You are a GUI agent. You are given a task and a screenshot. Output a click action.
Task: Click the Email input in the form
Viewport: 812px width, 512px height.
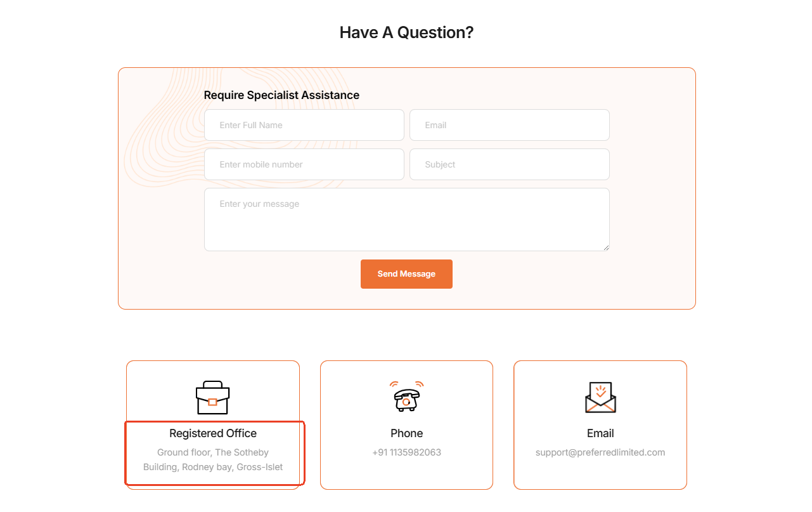click(509, 125)
